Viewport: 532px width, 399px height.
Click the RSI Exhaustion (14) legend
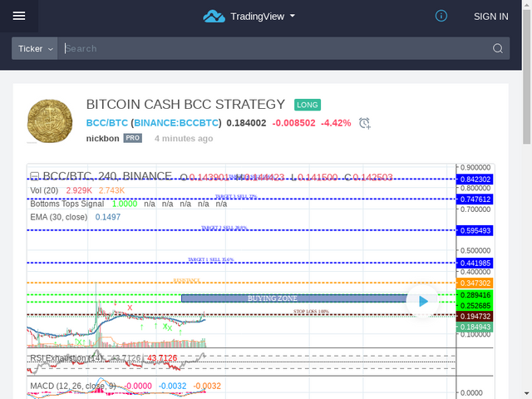click(x=66, y=358)
